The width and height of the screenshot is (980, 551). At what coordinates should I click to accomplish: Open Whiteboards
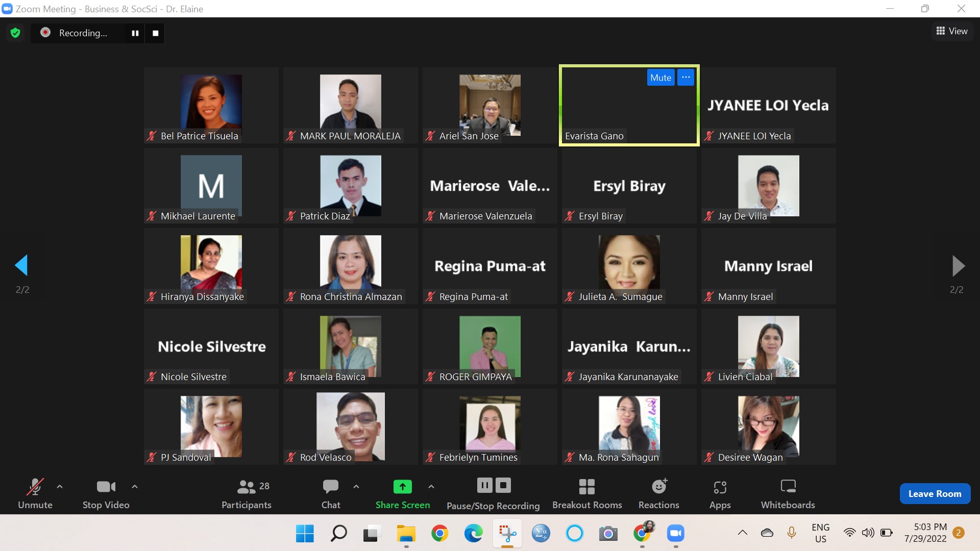click(788, 493)
